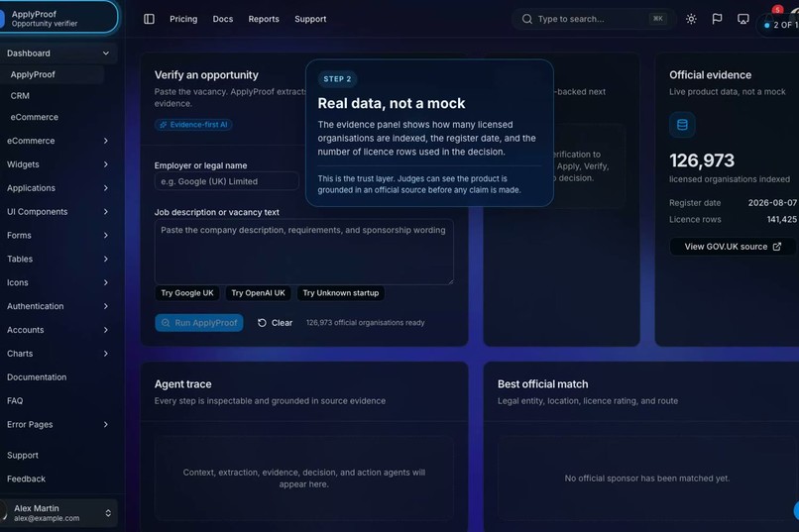The width and height of the screenshot is (799, 532).
Task: Click the database icon in Official evidence
Action: coord(682,125)
